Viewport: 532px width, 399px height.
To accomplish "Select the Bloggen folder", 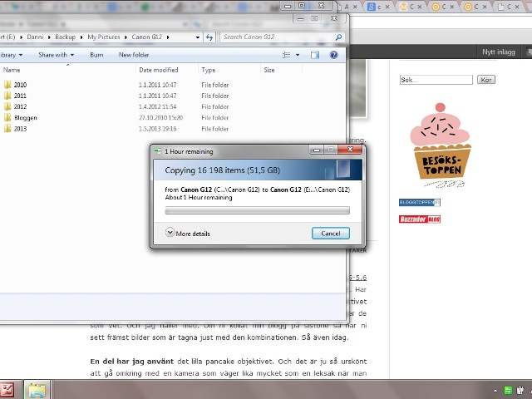I will (25, 118).
